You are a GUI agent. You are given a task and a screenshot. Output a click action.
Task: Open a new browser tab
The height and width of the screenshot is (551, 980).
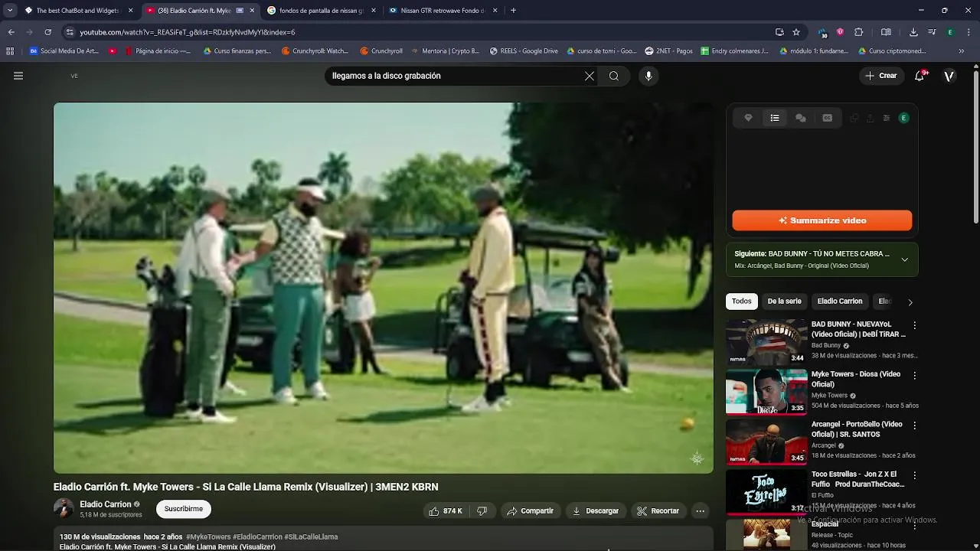click(x=513, y=11)
